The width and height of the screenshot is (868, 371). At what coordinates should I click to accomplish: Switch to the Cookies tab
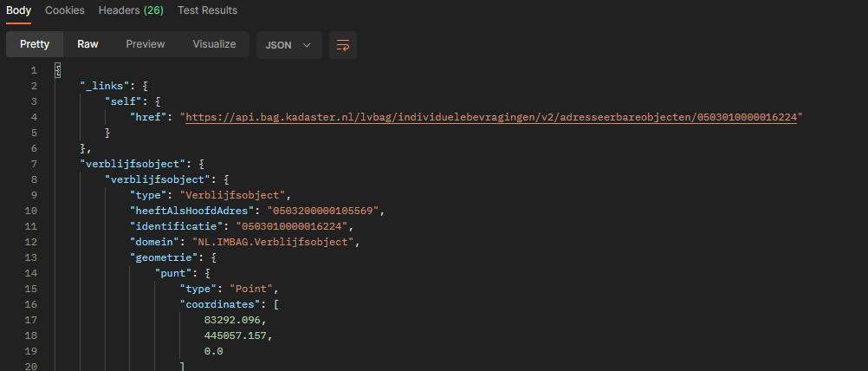click(x=65, y=10)
